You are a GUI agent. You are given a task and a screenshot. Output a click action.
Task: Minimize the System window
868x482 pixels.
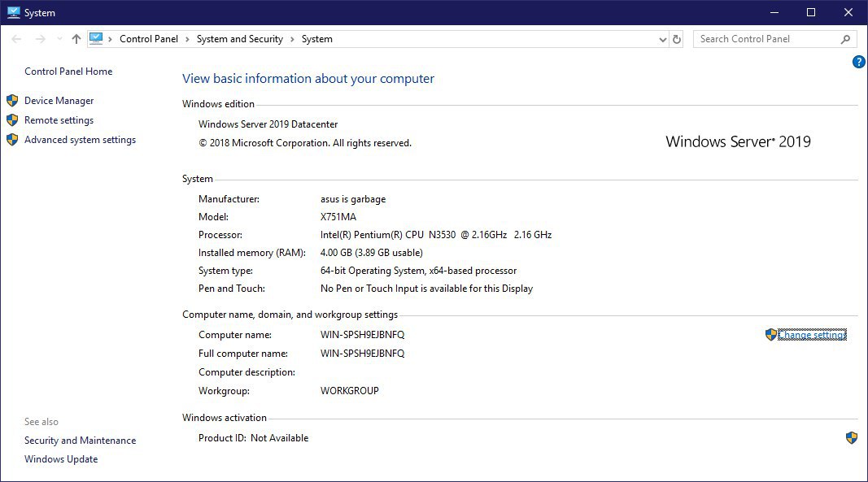774,12
